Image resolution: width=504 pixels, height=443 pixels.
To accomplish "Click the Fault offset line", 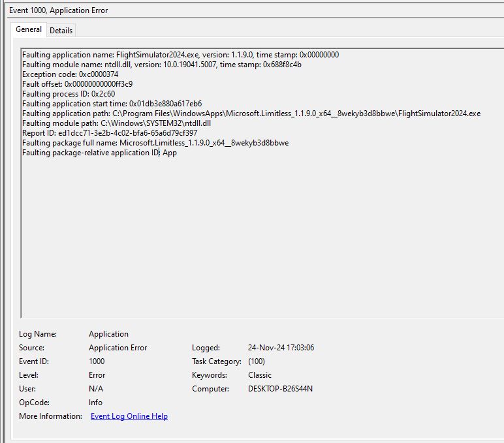I will pyautogui.click(x=77, y=84).
